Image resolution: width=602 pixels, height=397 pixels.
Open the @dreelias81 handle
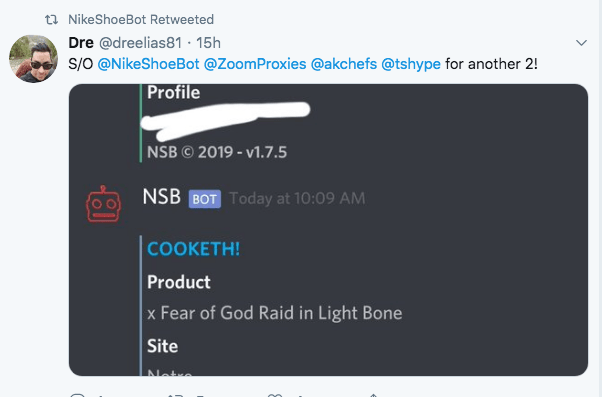pos(141,43)
